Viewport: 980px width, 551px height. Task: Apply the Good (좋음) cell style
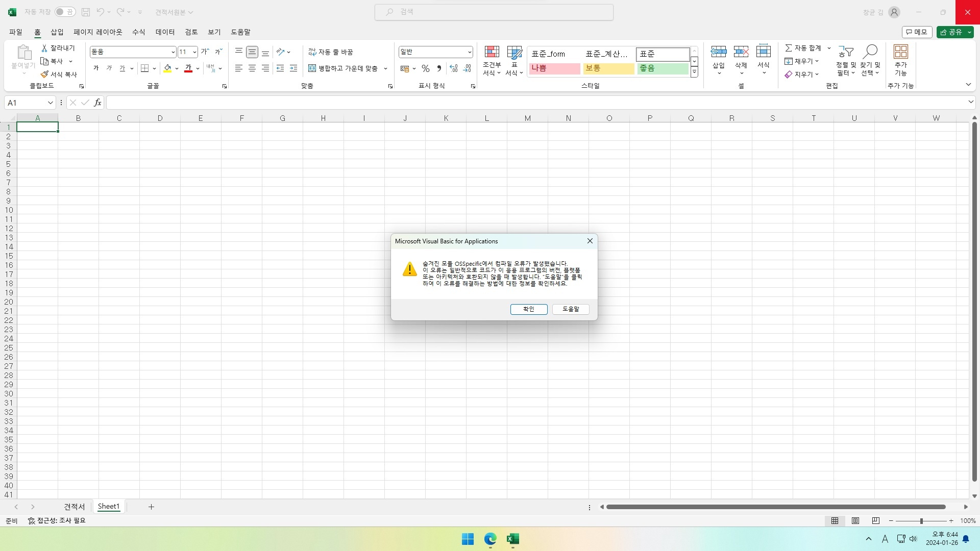[x=663, y=68]
